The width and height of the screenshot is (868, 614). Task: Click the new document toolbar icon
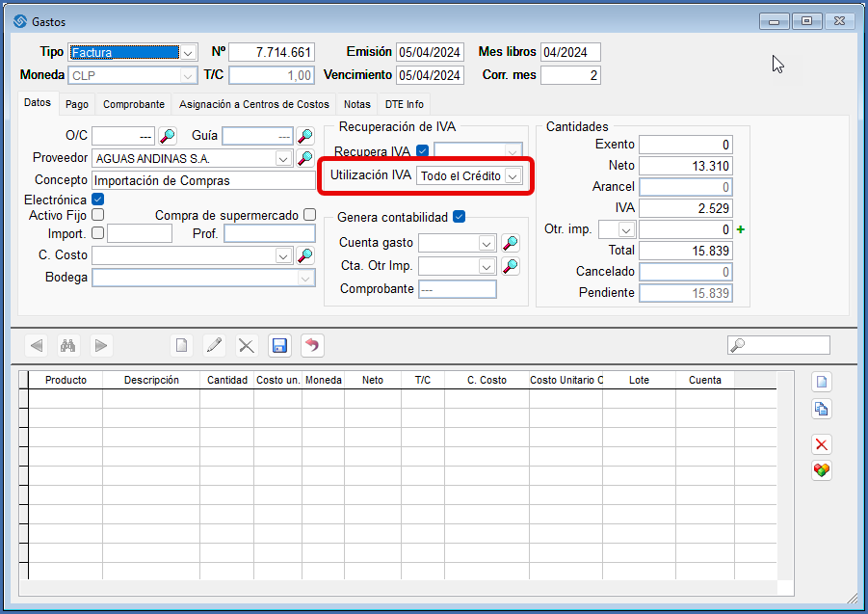(181, 346)
